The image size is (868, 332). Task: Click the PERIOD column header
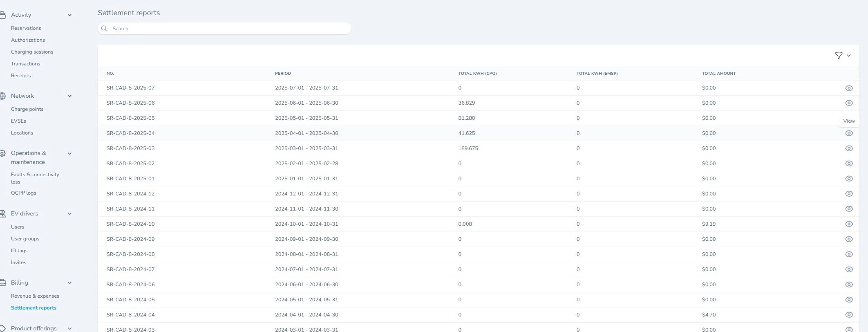(x=283, y=74)
